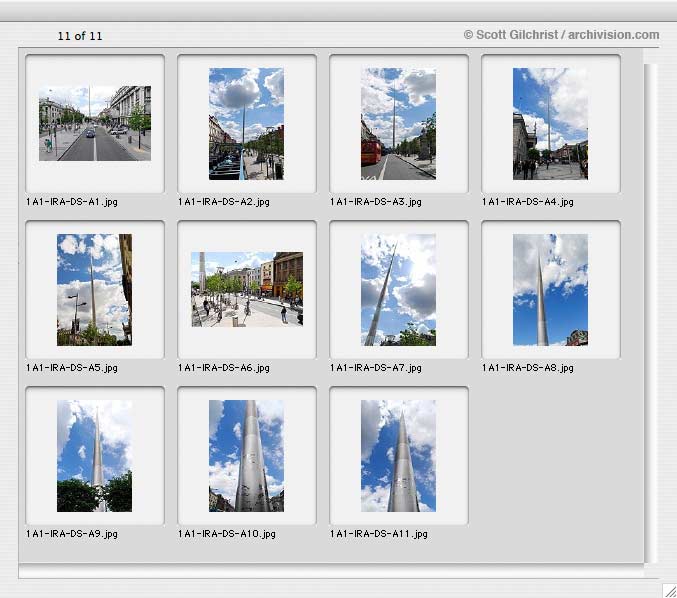Click the filename label 1A1-IRA-DS-A5.jpg
Image resolution: width=677 pixels, height=598 pixels.
[72, 368]
